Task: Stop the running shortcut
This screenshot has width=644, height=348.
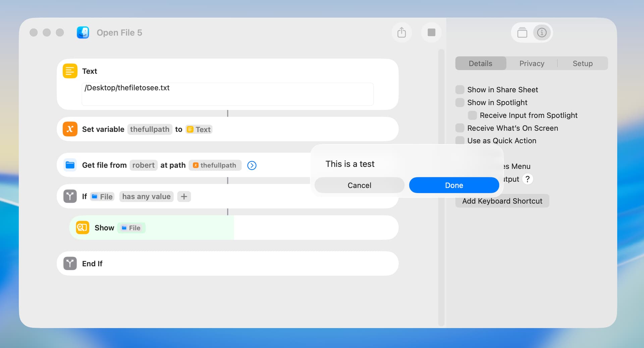Action: point(431,33)
